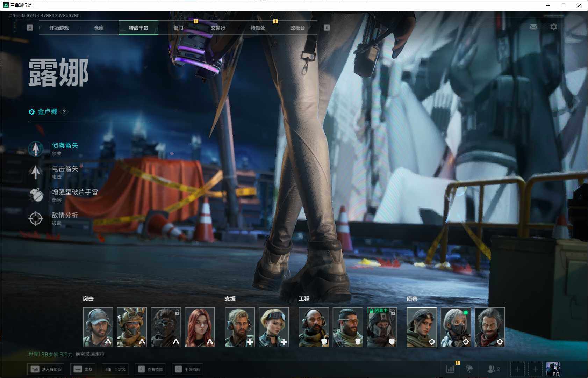Click the 突击 class heading
The image size is (588, 378).
88,299
